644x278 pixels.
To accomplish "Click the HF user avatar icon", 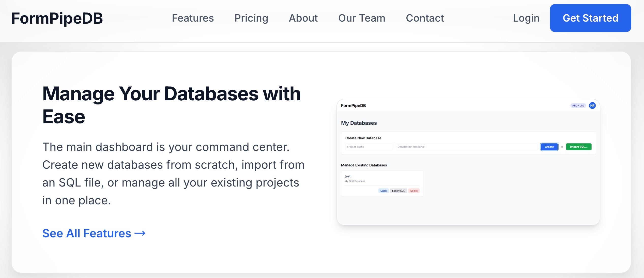I will tap(592, 106).
